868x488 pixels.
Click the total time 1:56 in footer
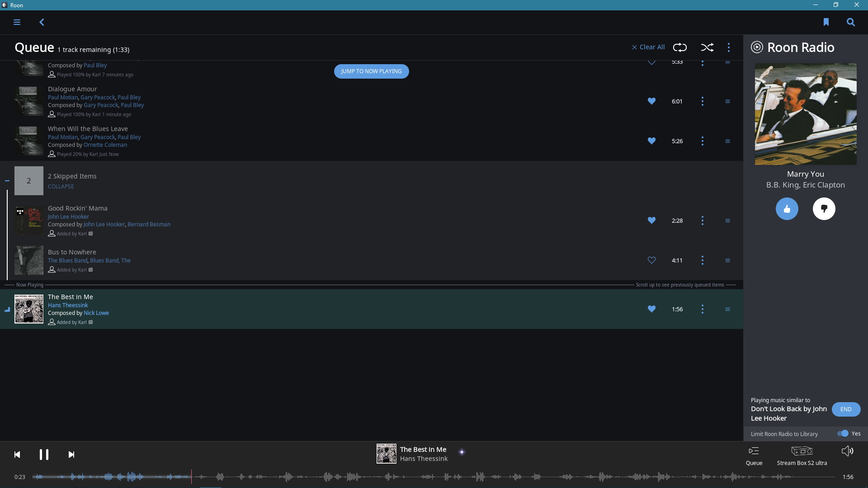click(848, 477)
